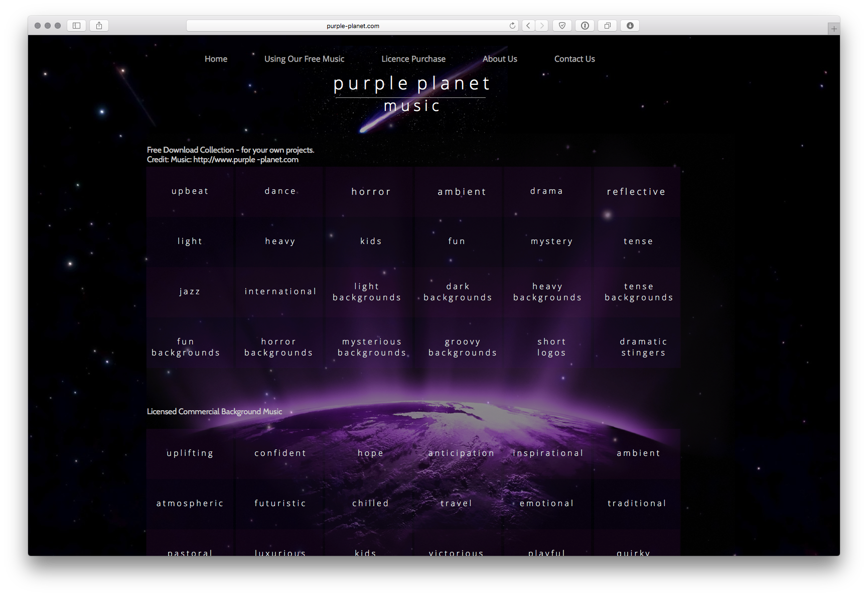Reload the page with refresh icon
The width and height of the screenshot is (868, 596).
click(x=512, y=26)
